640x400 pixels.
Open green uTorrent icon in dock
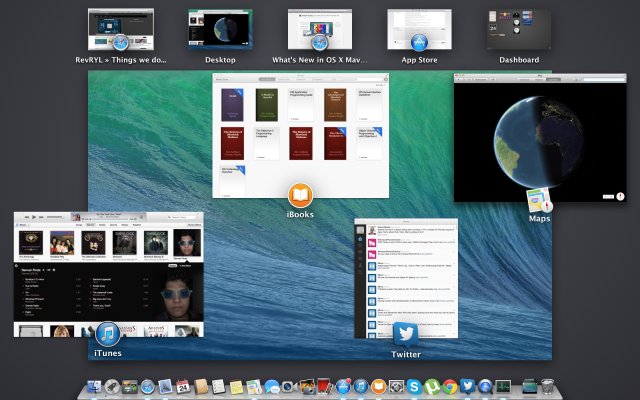tap(432, 386)
